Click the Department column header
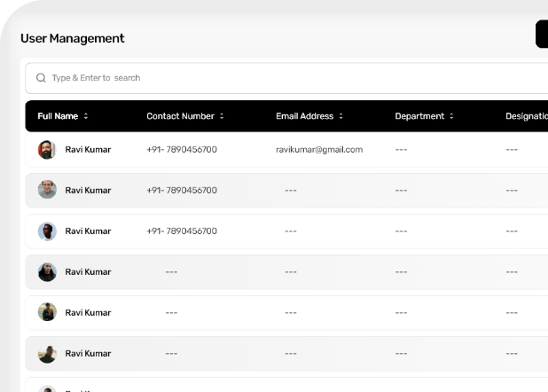This screenshot has width=548, height=392. click(x=419, y=116)
